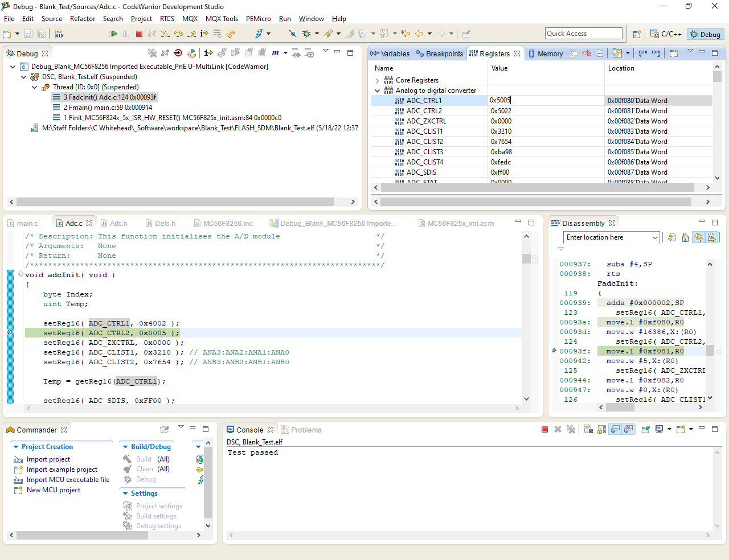The height and width of the screenshot is (560, 729).
Task: Click Home icon in Disassembly view
Action: [x=685, y=238]
